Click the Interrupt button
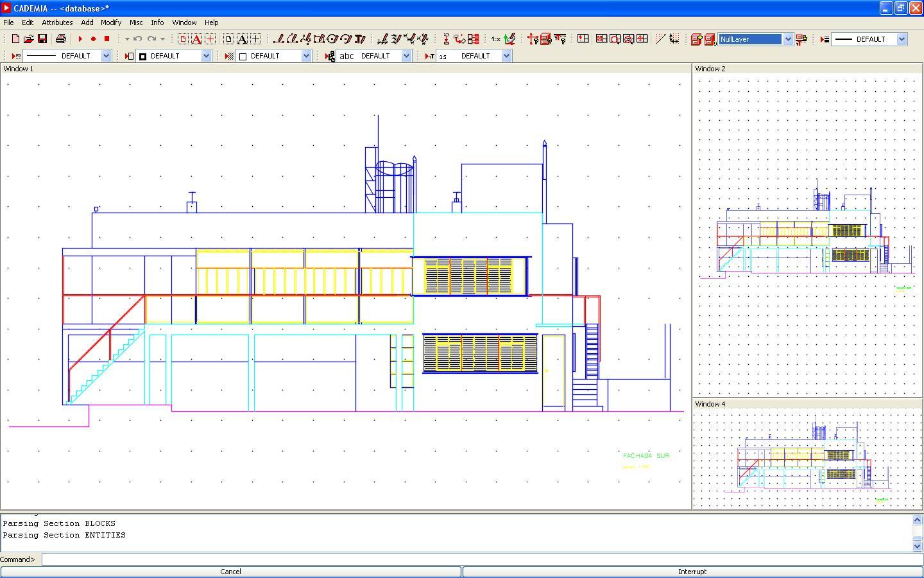The height and width of the screenshot is (578, 924). (692, 572)
